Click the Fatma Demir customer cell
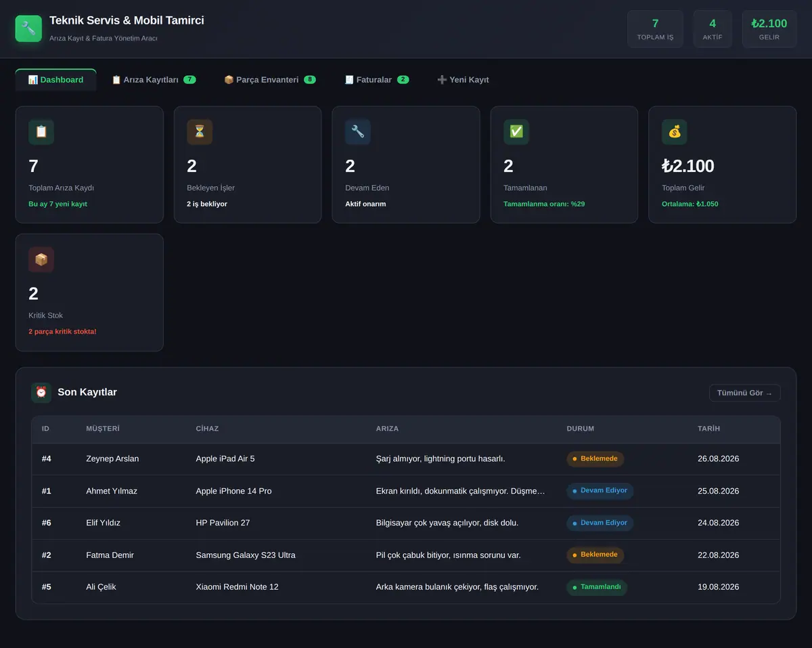The height and width of the screenshot is (648, 812). 110,555
